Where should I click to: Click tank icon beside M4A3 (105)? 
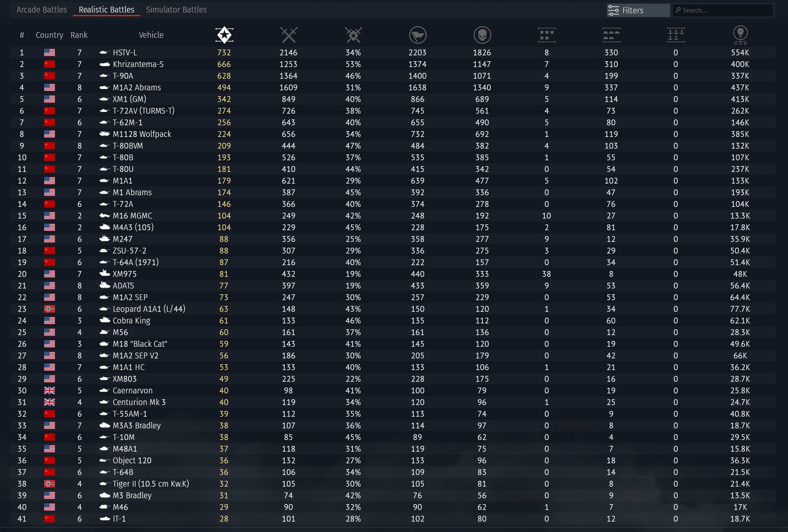pos(104,227)
